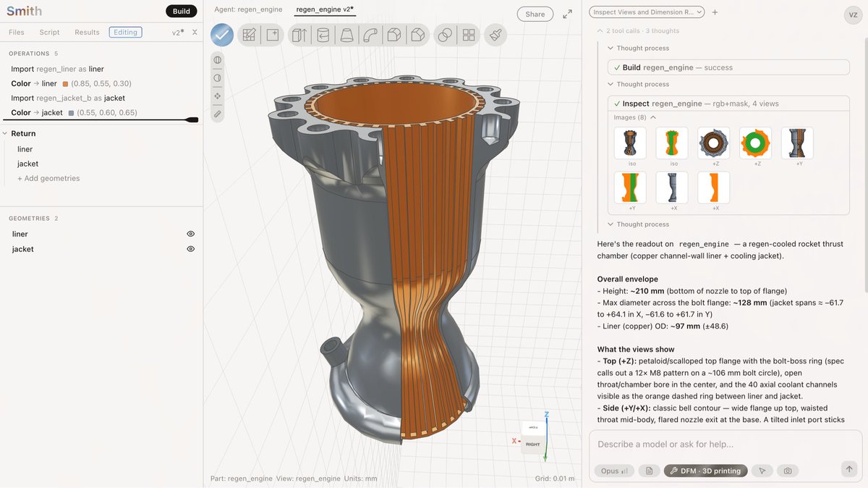Select the Chamfer tool icon
Screen dimensions: 868x488
pos(418,35)
